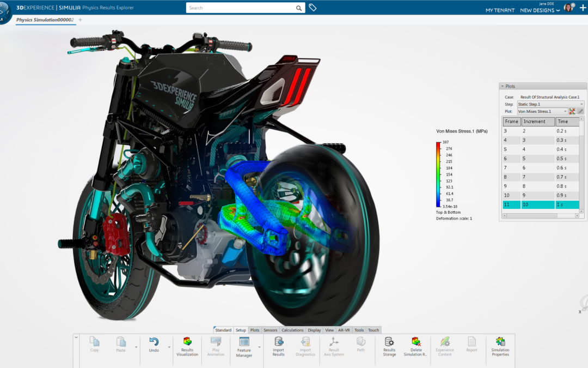
Task: Click the hide-plot icon beside the Plot dropdown
Action: coord(572,111)
